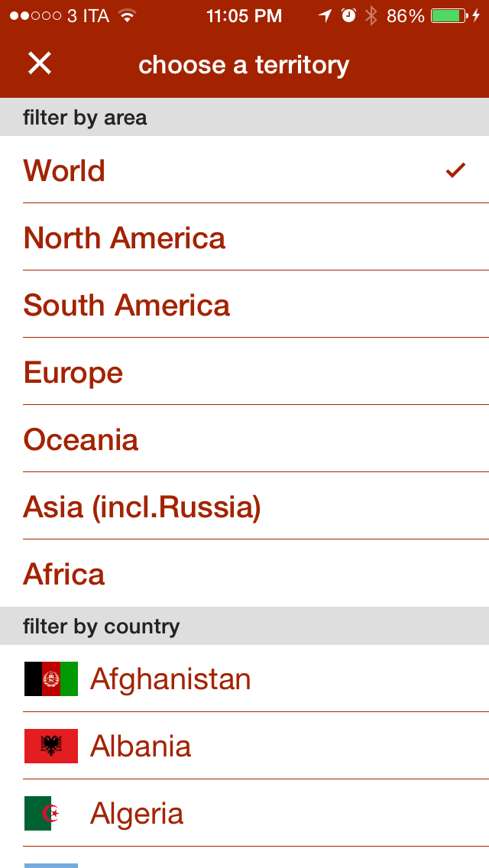This screenshot has height=868, width=489.
Task: Tap the Afghanistan flag icon
Action: point(51,679)
